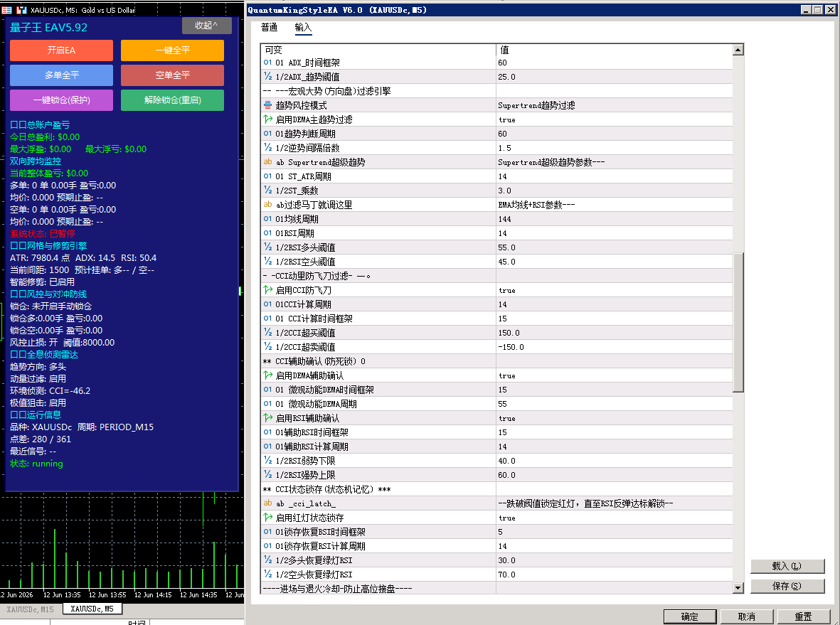Click the integer icon of 01趋势判断周期 row
This screenshot has height=625, width=840.
pyautogui.click(x=268, y=134)
